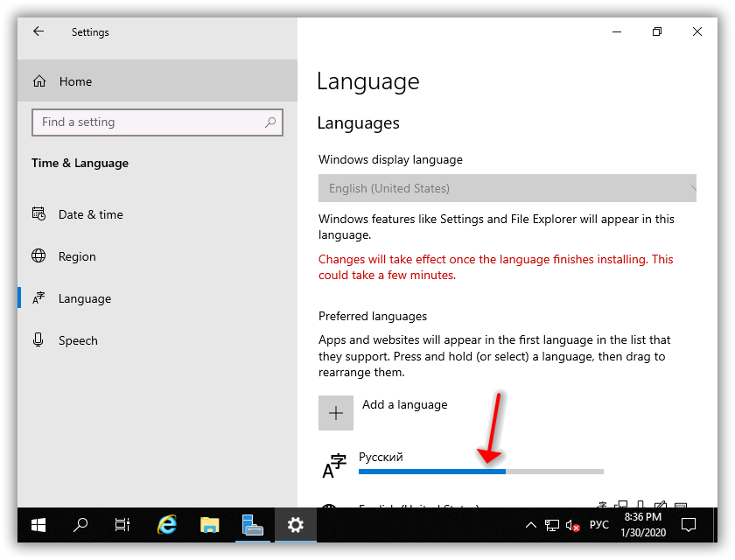
Task: Launch Internet Explorer from taskbar
Action: click(x=166, y=525)
